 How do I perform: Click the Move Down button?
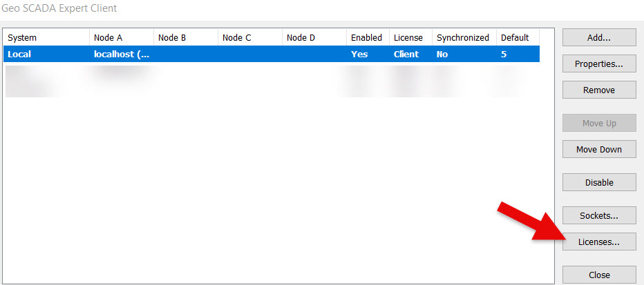[599, 149]
